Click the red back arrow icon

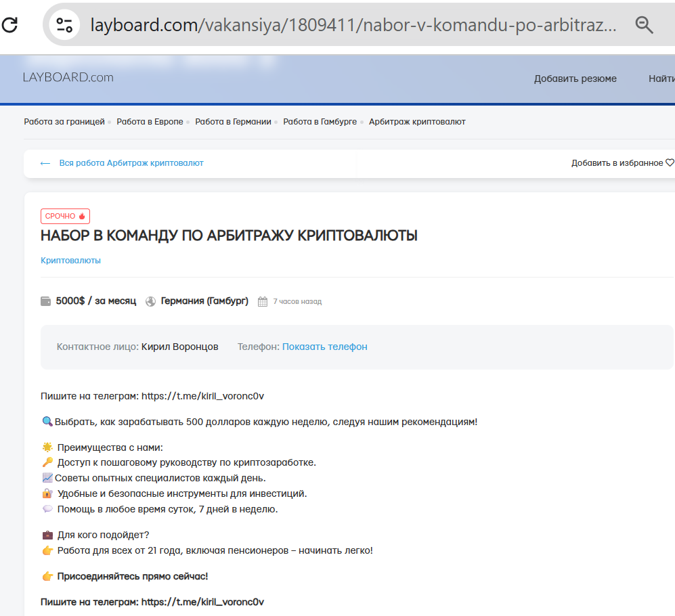pos(45,163)
